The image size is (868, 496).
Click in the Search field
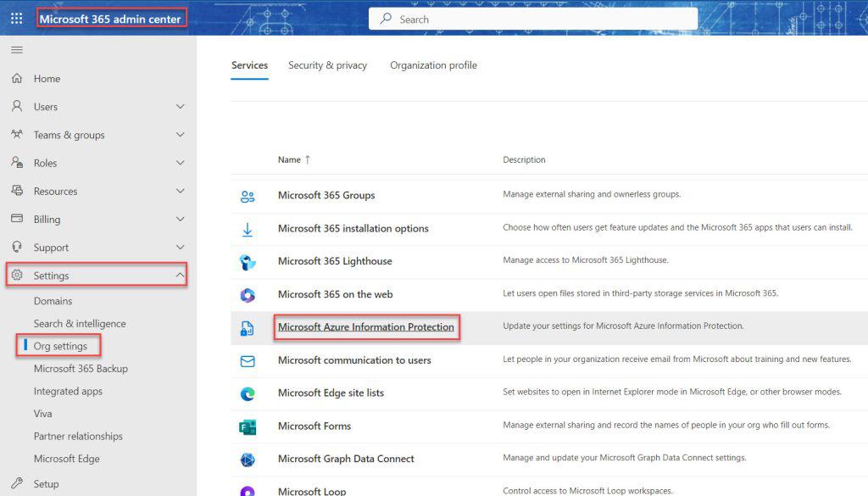point(533,19)
